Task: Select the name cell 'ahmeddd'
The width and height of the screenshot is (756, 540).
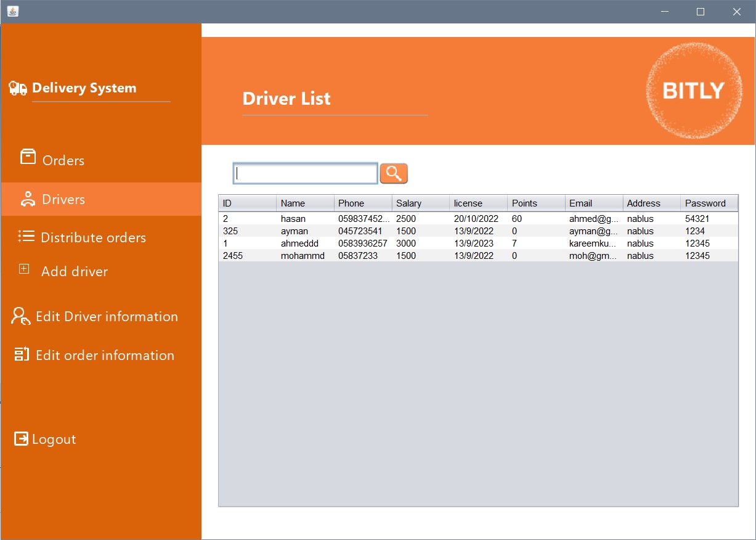Action: click(306, 243)
